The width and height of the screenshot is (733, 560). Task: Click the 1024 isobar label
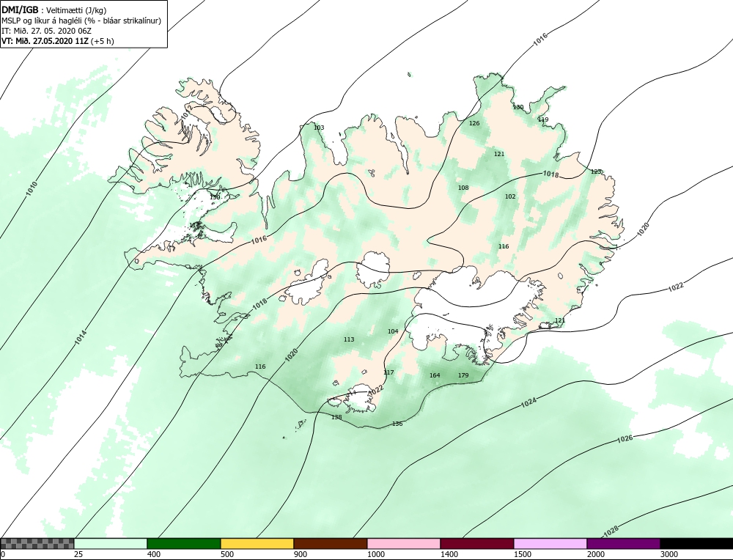click(x=528, y=402)
